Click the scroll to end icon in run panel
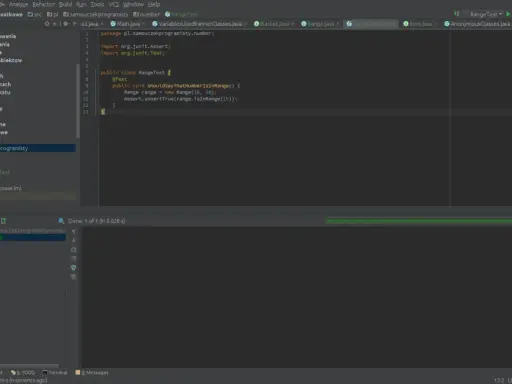The width and height of the screenshot is (512, 384). point(74,240)
